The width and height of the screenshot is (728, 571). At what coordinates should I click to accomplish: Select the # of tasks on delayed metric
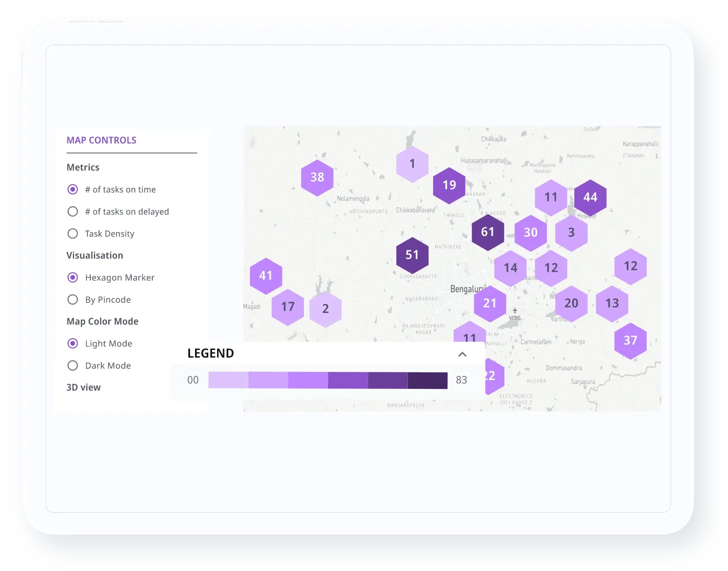coord(72,211)
